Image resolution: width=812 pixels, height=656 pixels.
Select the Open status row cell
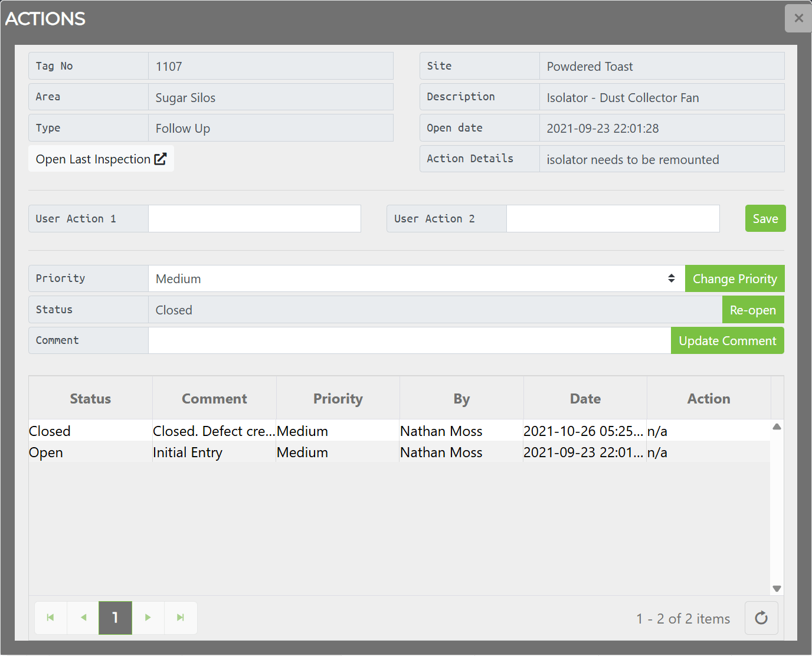(x=90, y=452)
